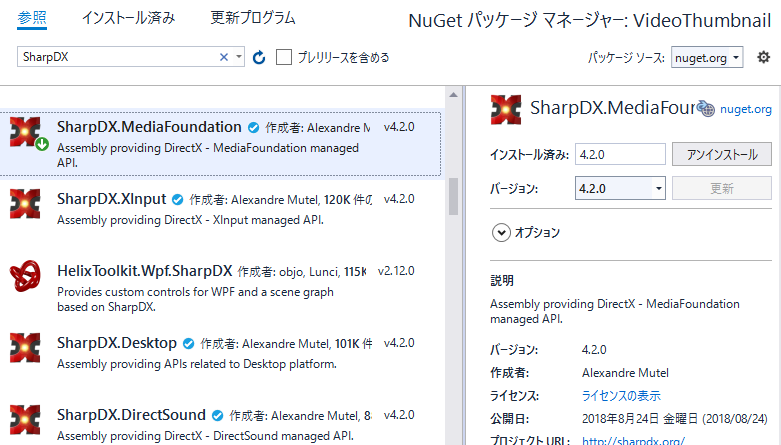Screen dimensions: 781x445
Task: Click the package list scroll up arrow
Action: [x=453, y=94]
